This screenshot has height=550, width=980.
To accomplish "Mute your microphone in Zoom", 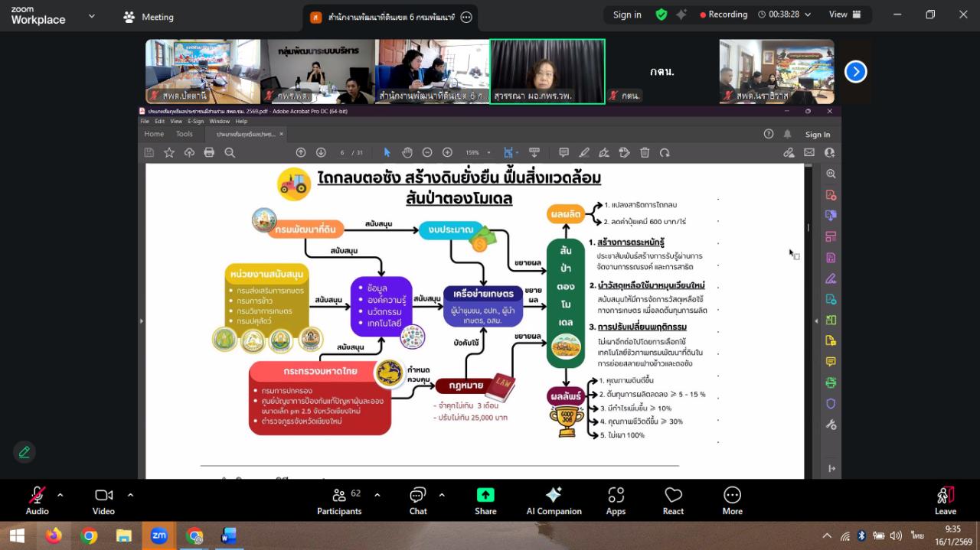I will 36,495.
